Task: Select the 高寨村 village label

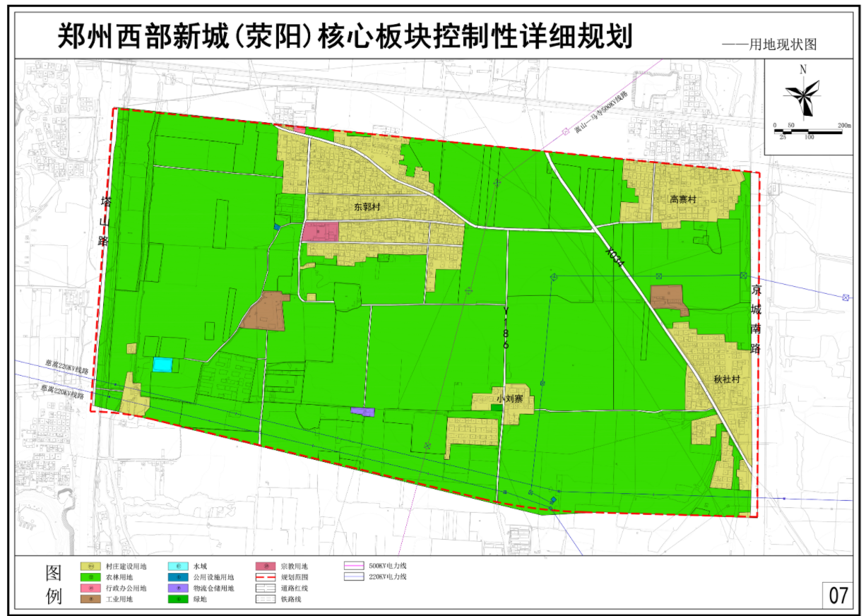Action: [x=683, y=200]
